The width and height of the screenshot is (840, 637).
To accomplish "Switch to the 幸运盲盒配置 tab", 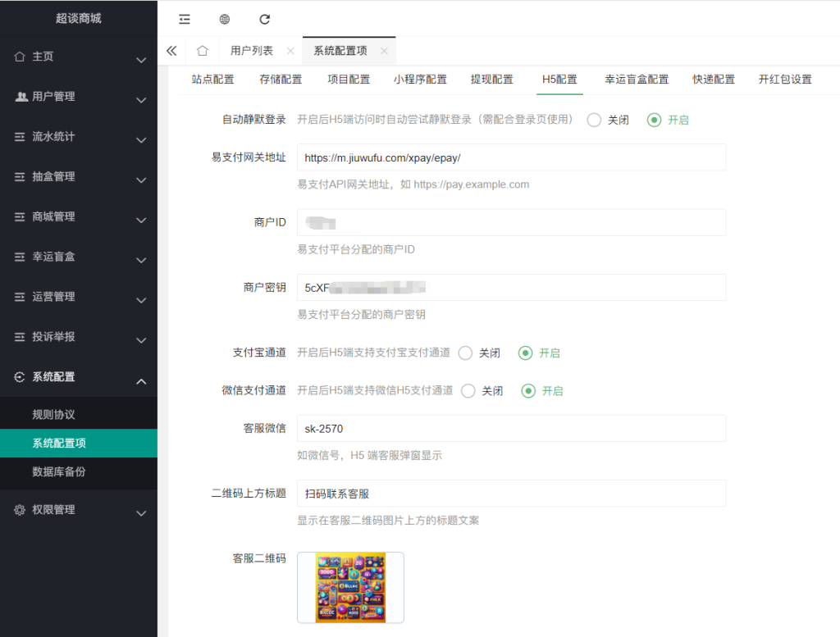I will pyautogui.click(x=637, y=80).
